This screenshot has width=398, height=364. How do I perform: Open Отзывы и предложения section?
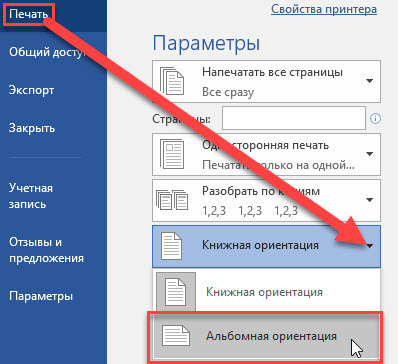click(x=46, y=250)
